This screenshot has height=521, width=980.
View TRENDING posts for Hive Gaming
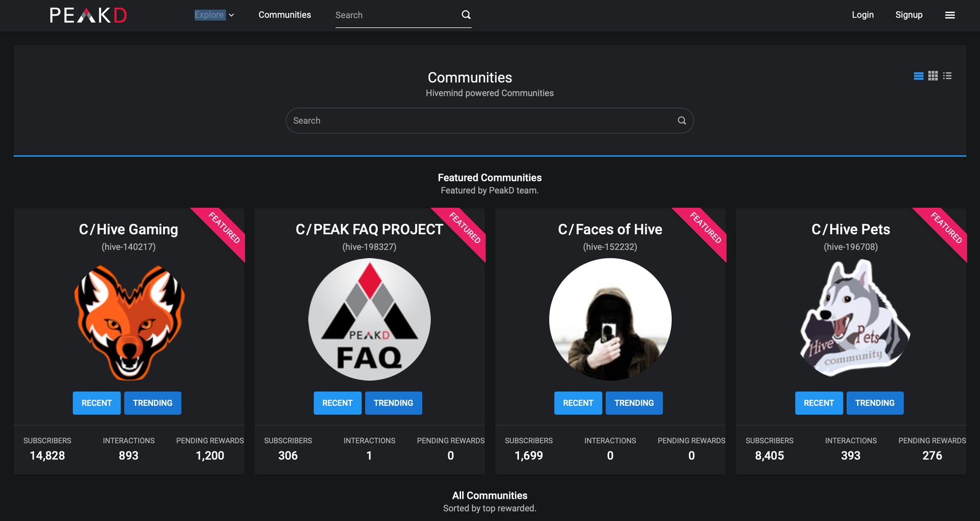152,403
